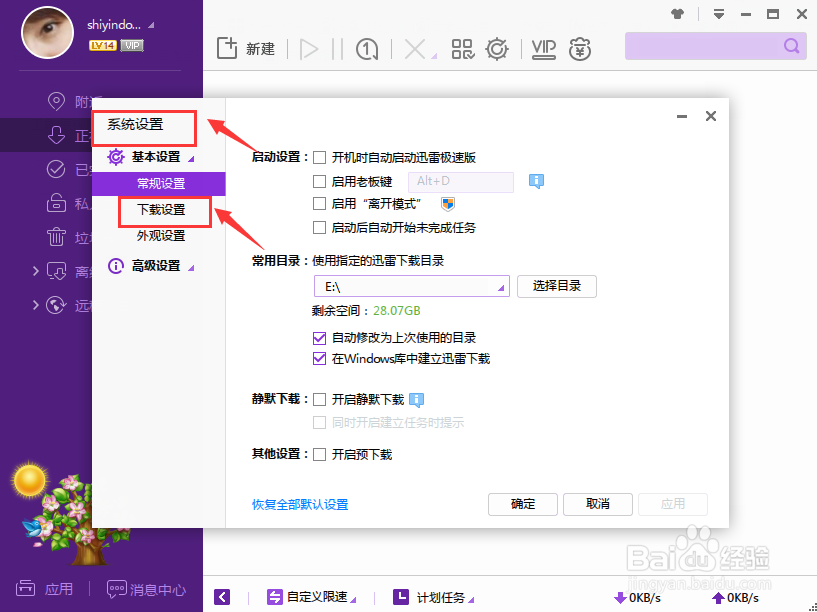The height and width of the screenshot is (612, 817).
Task: Select the 常规设置 tab
Action: [159, 184]
